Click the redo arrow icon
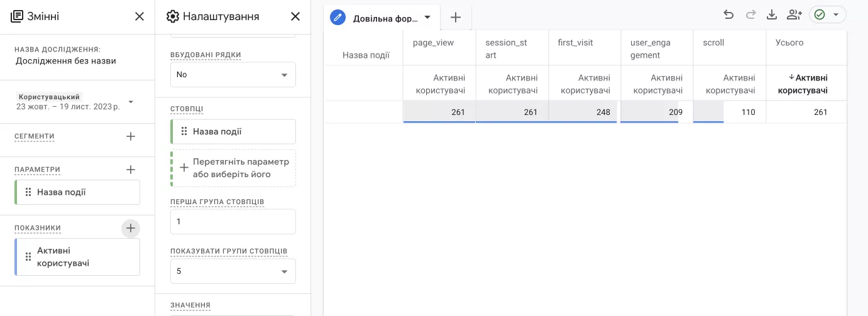Screen dimensions: 868x316 (750, 15)
